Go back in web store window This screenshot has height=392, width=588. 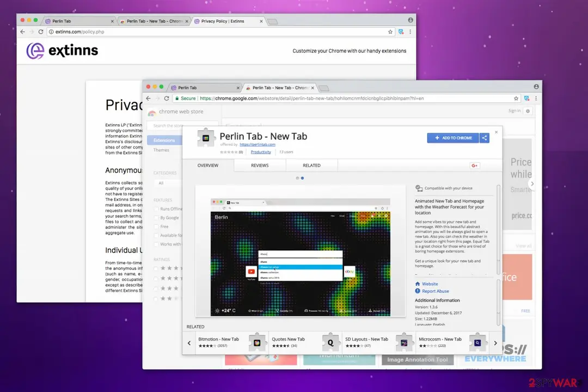[149, 99]
